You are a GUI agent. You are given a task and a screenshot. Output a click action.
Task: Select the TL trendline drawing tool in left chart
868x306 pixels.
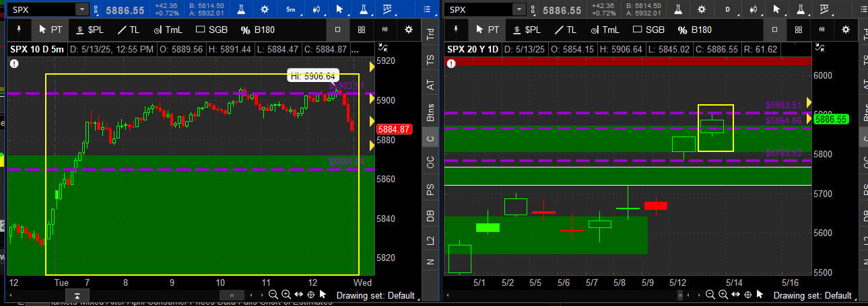pyautogui.click(x=128, y=30)
